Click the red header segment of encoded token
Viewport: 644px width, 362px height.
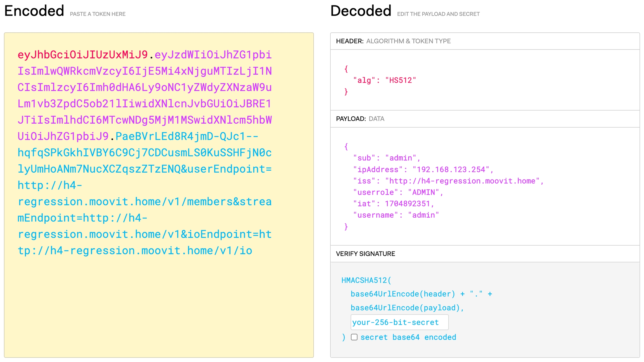point(82,55)
